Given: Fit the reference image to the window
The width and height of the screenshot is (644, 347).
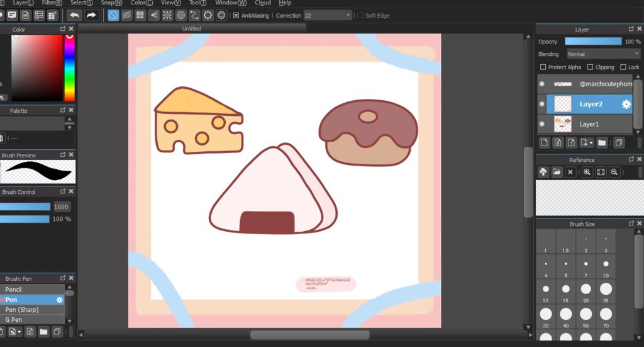Looking at the screenshot, I should coord(601,172).
